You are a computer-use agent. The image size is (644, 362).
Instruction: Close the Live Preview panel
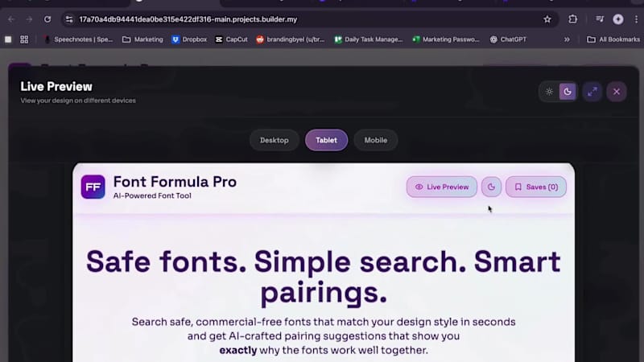pos(617,92)
